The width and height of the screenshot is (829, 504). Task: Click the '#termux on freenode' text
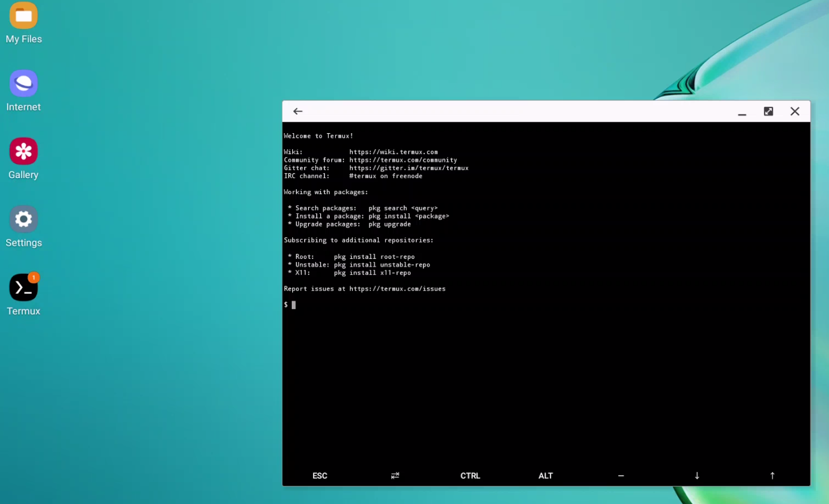click(x=385, y=176)
